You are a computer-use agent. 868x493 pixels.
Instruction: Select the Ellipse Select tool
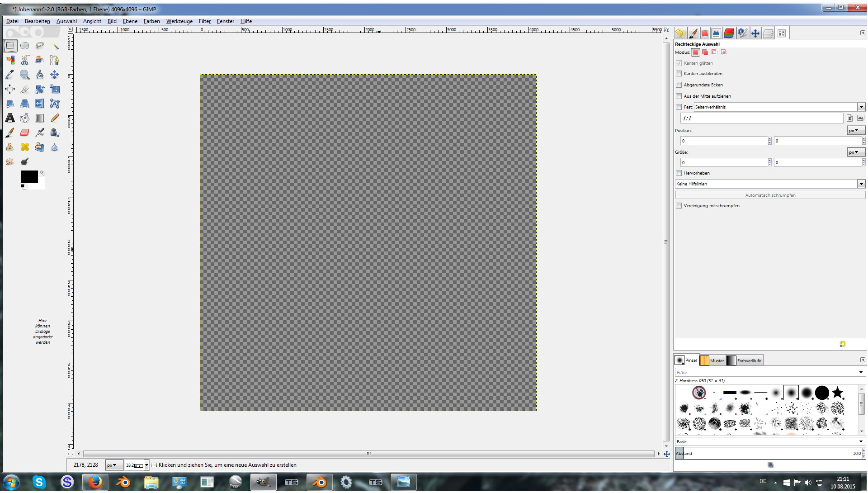coord(25,46)
